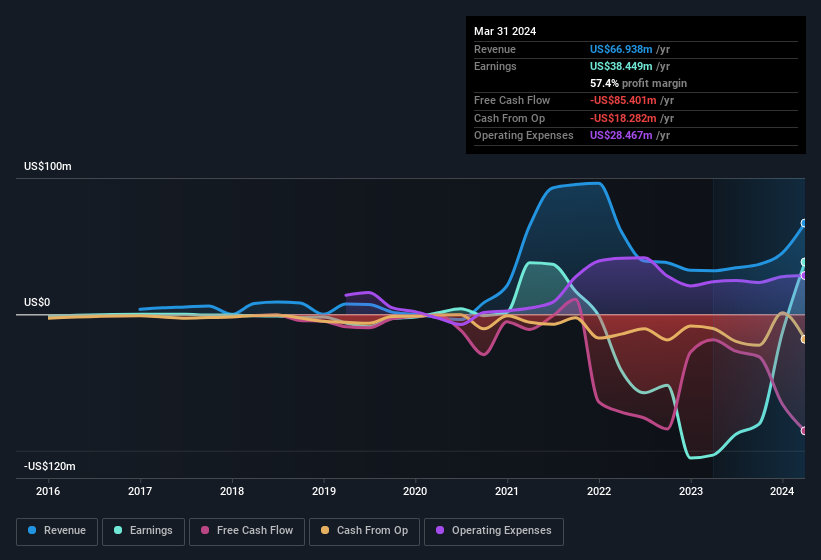Viewport: 821px width, 560px height.
Task: Click the US$100m y-axis label
Action: pyautogui.click(x=48, y=166)
